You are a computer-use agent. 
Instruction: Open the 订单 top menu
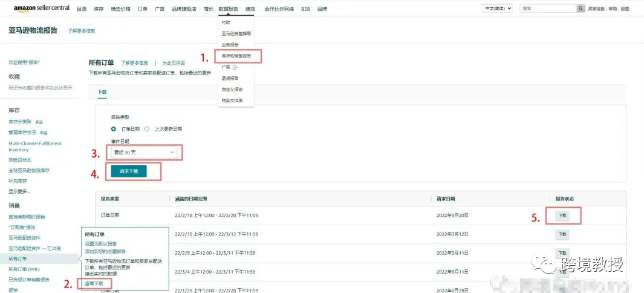(x=143, y=8)
